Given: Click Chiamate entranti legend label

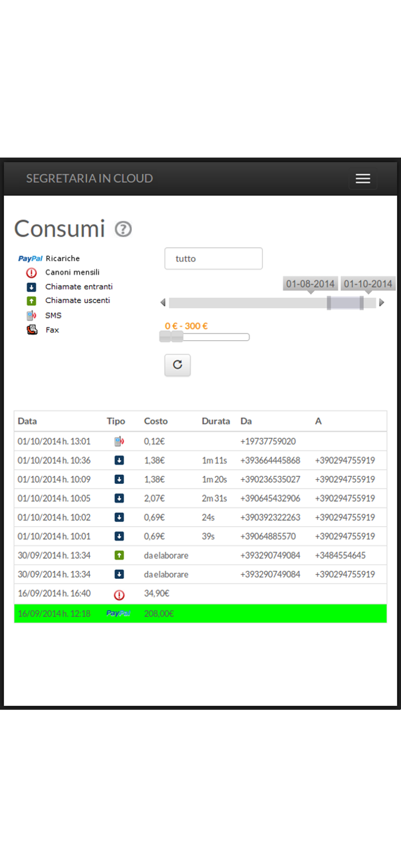Looking at the screenshot, I should pyautogui.click(x=79, y=287).
